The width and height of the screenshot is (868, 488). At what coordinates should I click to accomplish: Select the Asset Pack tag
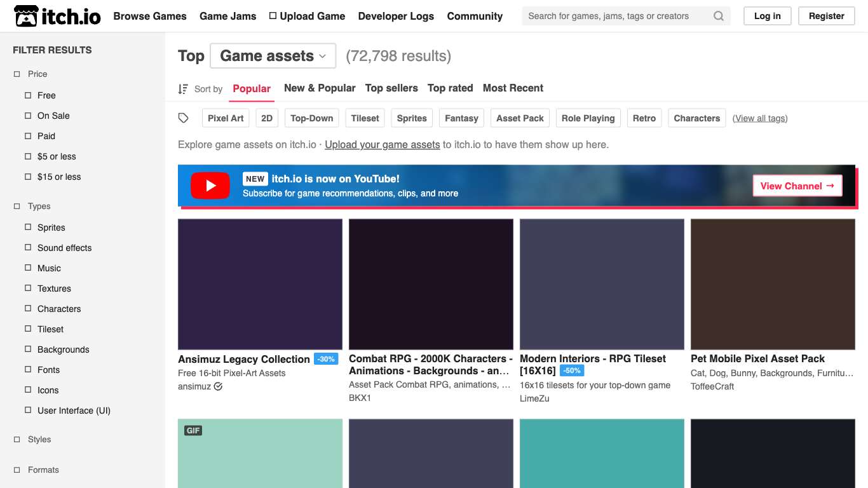[x=520, y=118]
